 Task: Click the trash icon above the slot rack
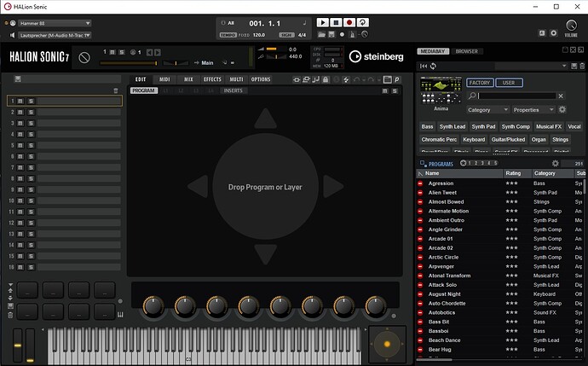click(116, 90)
